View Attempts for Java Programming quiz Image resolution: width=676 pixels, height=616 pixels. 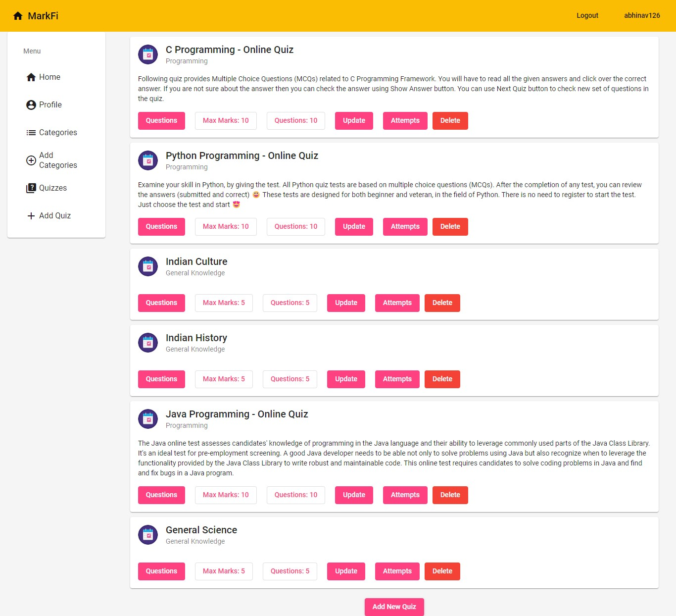405,495
